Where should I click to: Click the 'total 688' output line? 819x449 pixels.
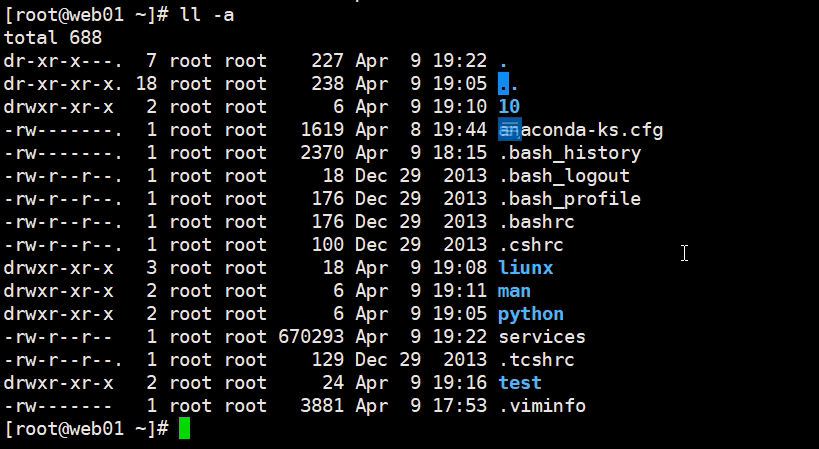pos(53,38)
